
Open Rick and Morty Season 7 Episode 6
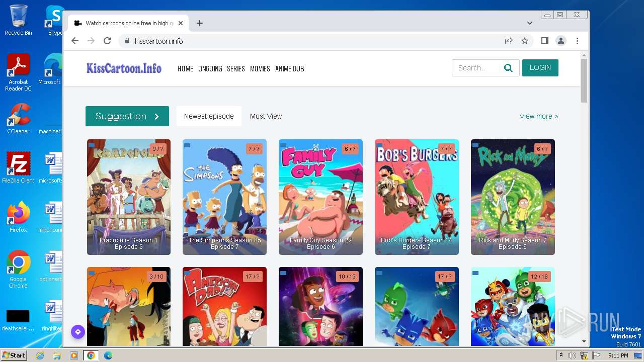(513, 197)
